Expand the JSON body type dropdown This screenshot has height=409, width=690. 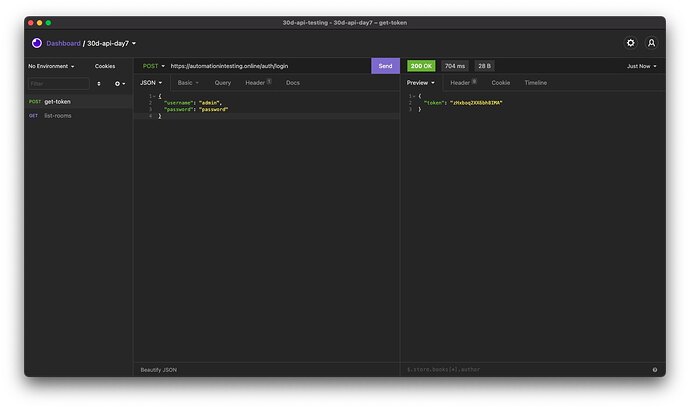[x=151, y=83]
